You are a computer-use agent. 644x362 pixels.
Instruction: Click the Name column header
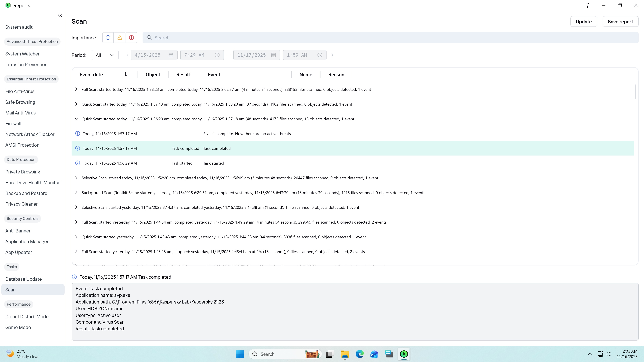coord(306,74)
